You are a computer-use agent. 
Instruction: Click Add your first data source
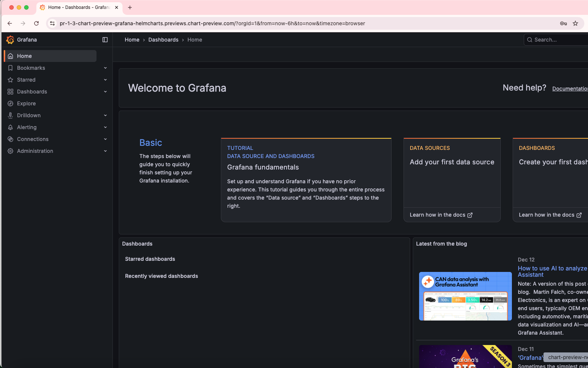pyautogui.click(x=452, y=162)
